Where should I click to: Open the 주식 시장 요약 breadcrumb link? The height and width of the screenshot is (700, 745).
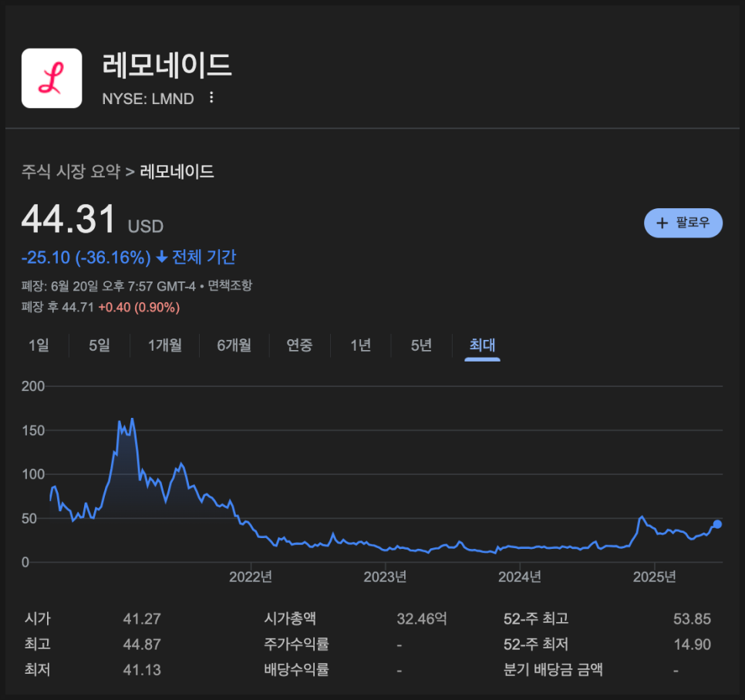71,171
